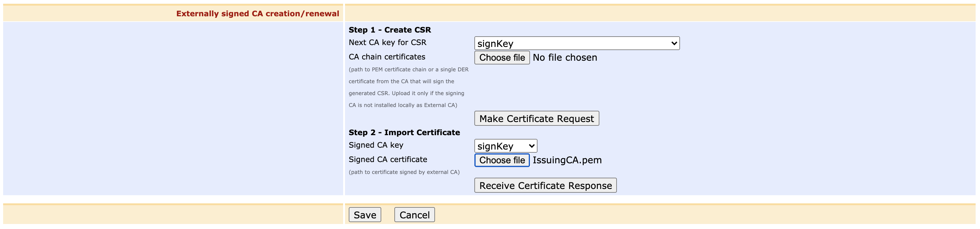
Task: Click the IssuingCA.pem file name
Action: point(567,160)
